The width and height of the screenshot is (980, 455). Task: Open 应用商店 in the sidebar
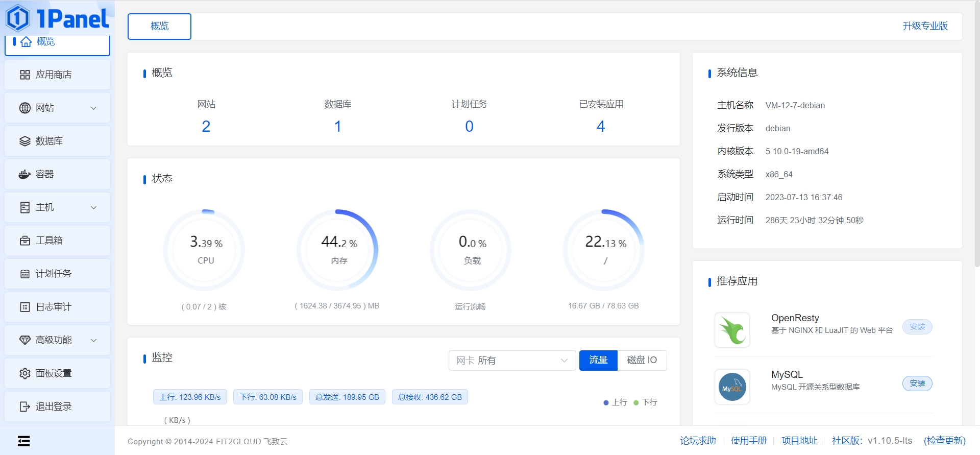click(x=57, y=75)
